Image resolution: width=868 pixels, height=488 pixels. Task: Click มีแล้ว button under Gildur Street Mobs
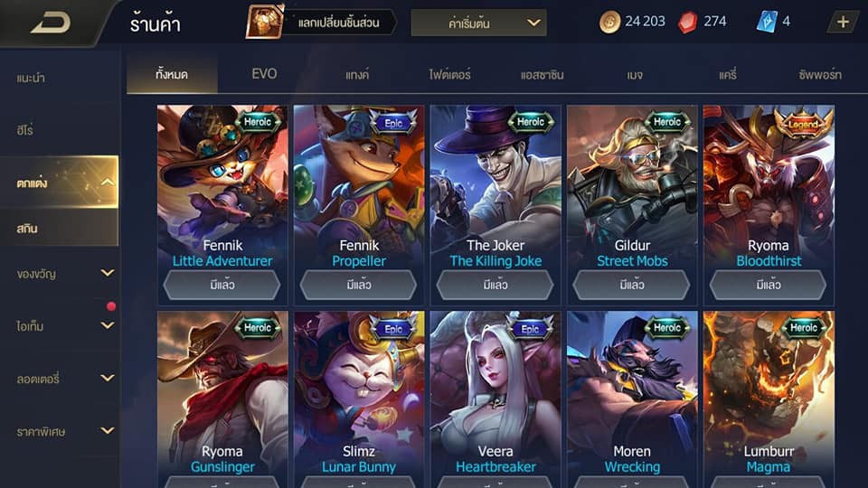tap(632, 285)
